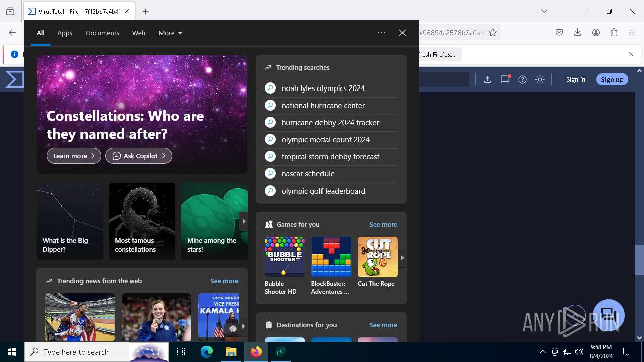Screen dimensions: 644x362
Task: Close the Windows search panel
Action: coord(403,33)
